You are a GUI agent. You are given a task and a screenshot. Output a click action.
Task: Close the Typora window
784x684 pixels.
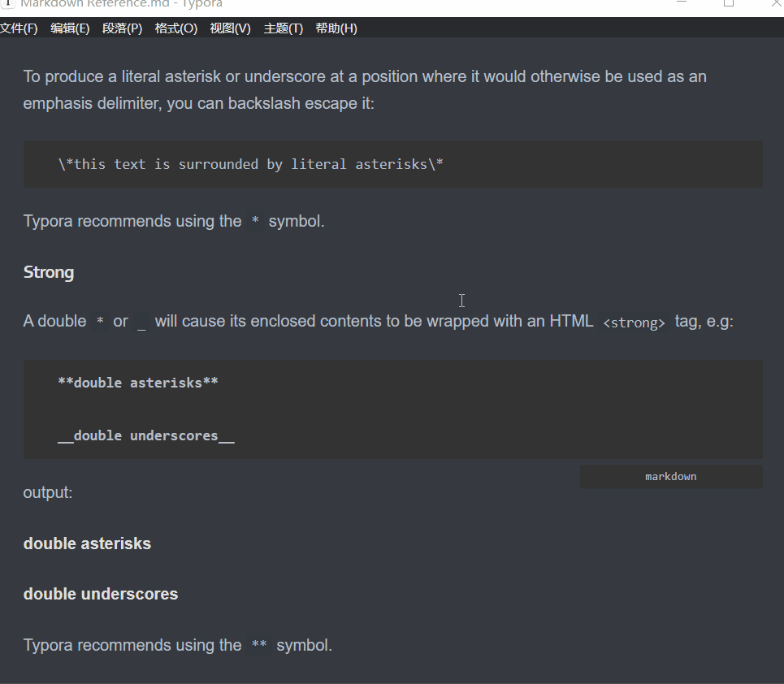click(x=773, y=3)
